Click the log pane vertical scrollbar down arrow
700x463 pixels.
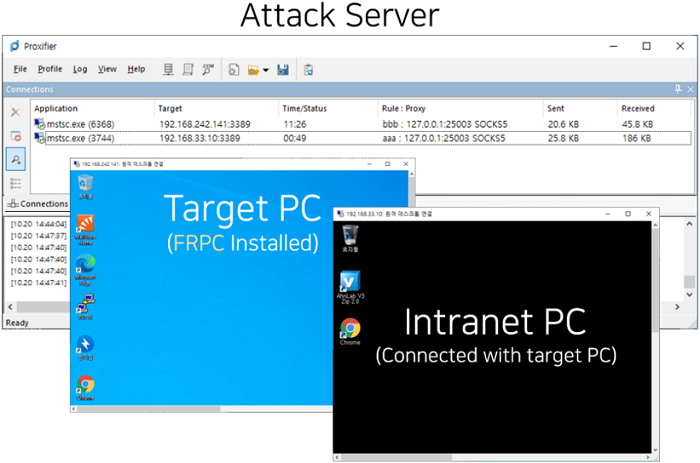click(689, 295)
